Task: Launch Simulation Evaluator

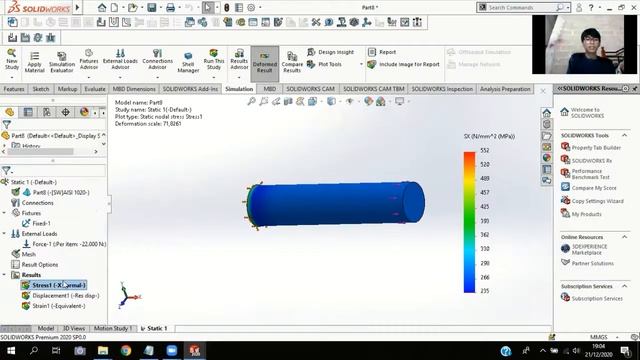Action: [62, 62]
